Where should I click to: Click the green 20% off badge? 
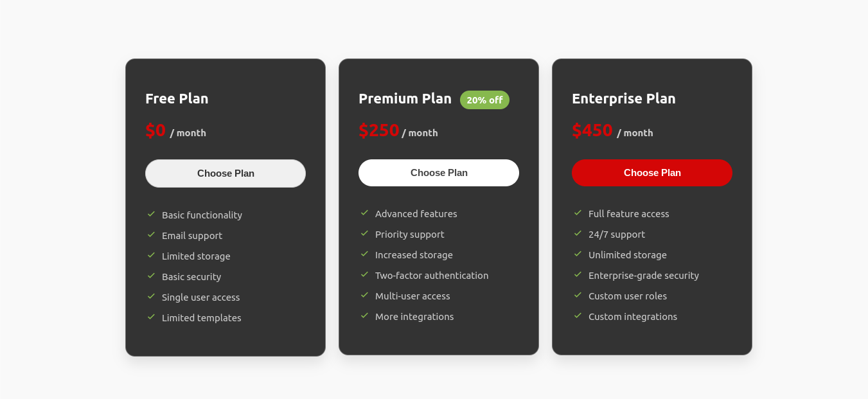click(x=484, y=100)
